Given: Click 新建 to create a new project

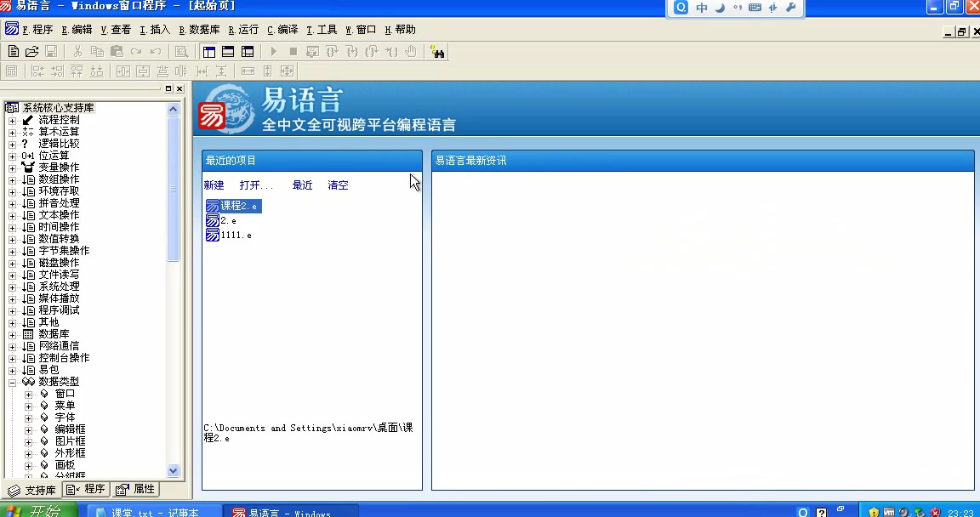Looking at the screenshot, I should 214,185.
